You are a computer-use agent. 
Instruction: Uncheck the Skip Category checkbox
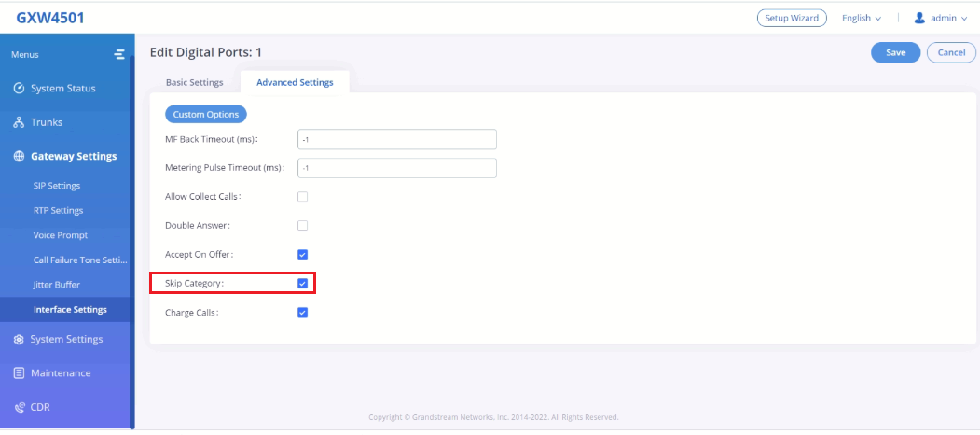302,284
